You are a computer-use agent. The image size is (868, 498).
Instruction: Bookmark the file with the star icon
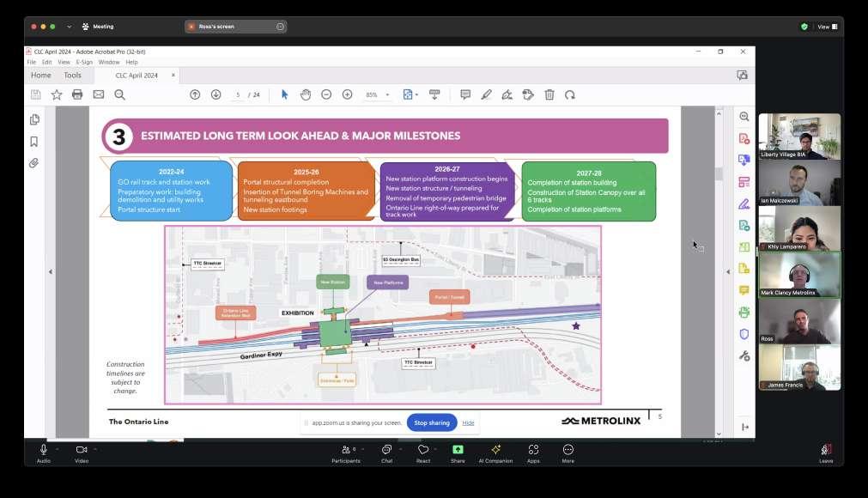coord(57,94)
